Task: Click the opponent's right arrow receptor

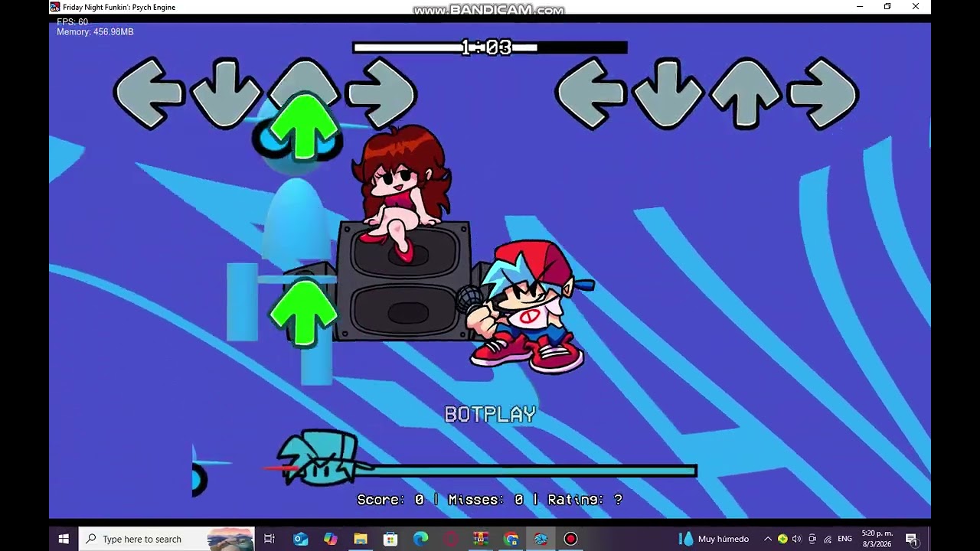Action: (381, 93)
